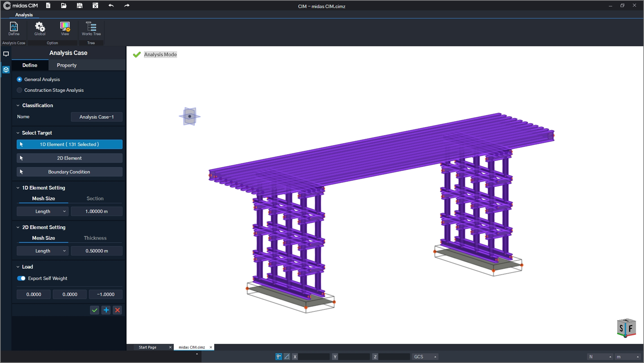Click the cube icon in left sidebar
This screenshot has width=644, height=363.
click(6, 69)
